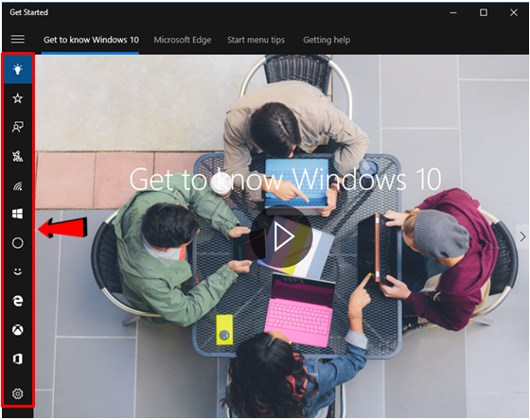The height and width of the screenshot is (420, 530).
Task: Open the Windows logo sidebar section
Action: (x=18, y=214)
